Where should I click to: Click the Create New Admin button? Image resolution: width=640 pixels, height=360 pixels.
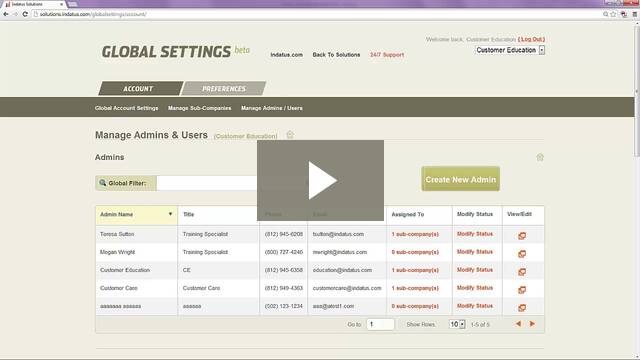coord(460,179)
